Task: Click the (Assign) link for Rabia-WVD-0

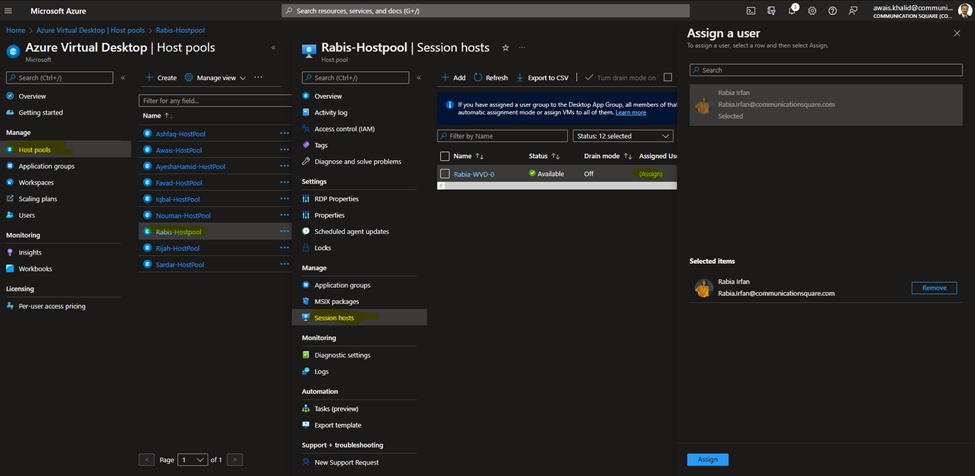Action: pos(650,174)
